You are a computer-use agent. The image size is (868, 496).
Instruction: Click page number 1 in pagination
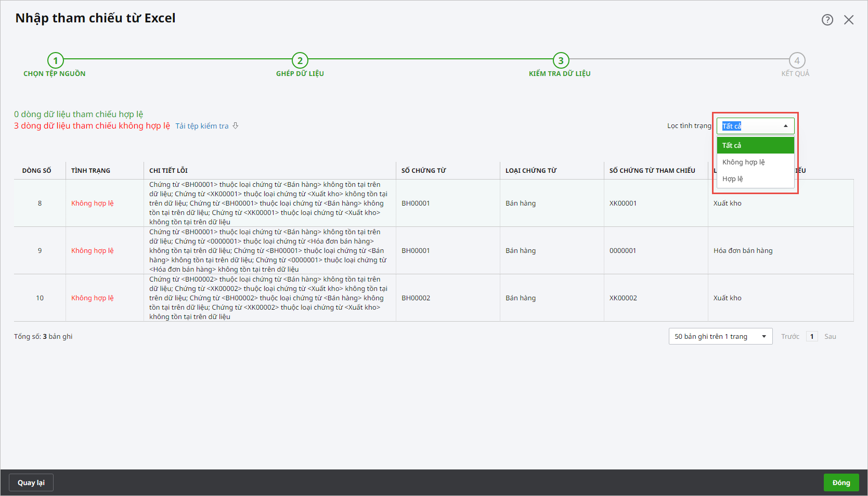click(812, 337)
